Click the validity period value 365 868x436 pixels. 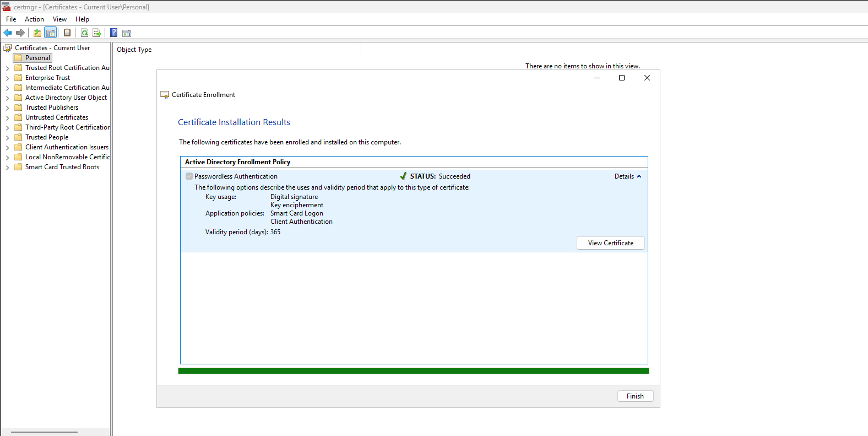click(275, 232)
